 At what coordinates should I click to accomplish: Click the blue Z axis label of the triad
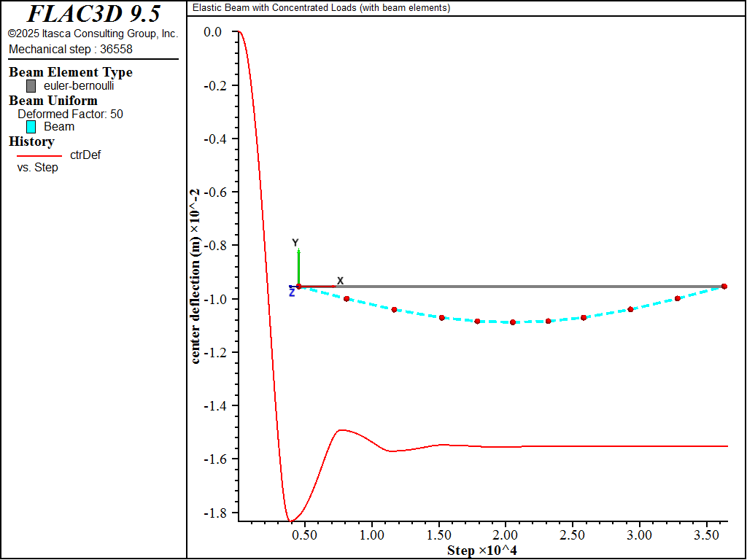click(x=292, y=293)
